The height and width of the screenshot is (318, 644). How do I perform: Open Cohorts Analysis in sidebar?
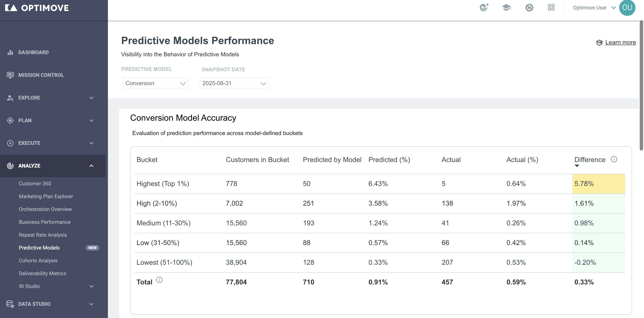pos(38,261)
